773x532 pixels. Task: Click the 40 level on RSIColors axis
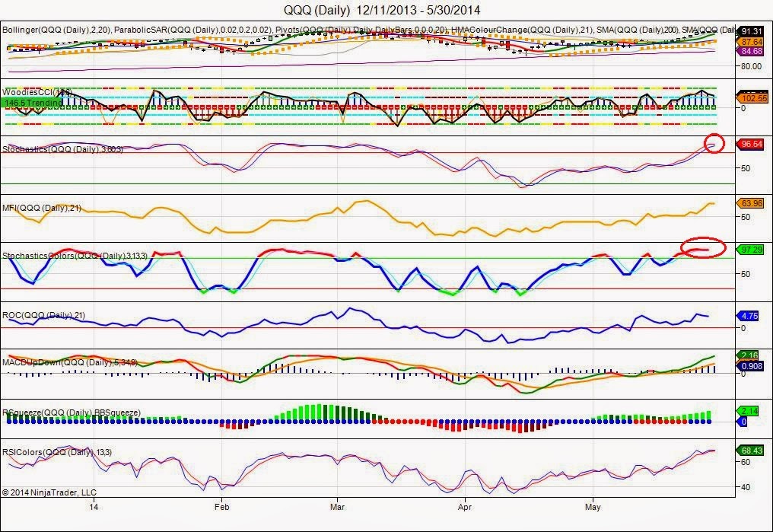point(746,487)
